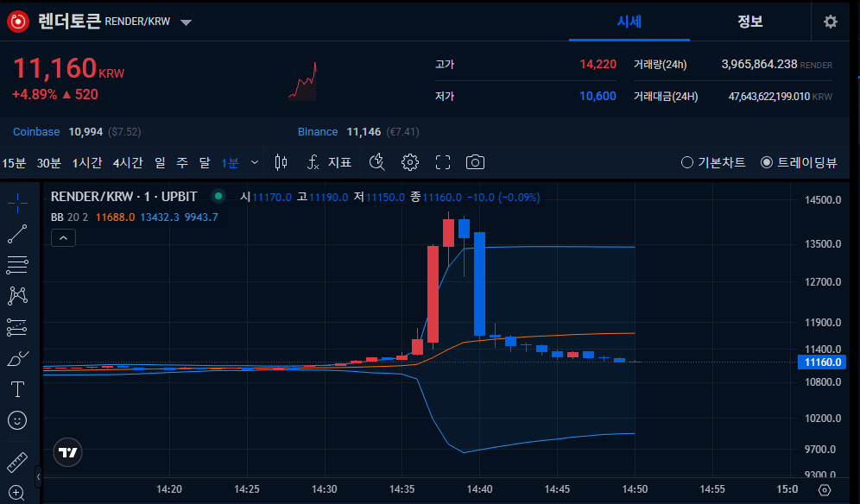Collapse the drawing toolbar side handle
The height and width of the screenshot is (504, 860).
tap(38, 476)
